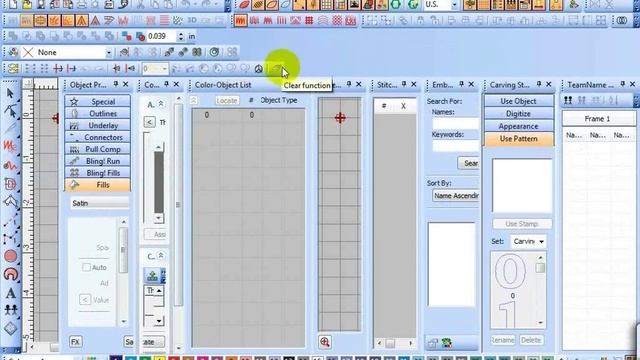
Task: Click the new document icon
Action: click(13, 4)
